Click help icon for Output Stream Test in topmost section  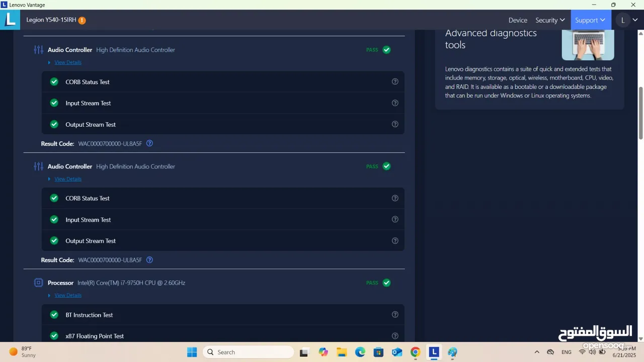tap(395, 124)
